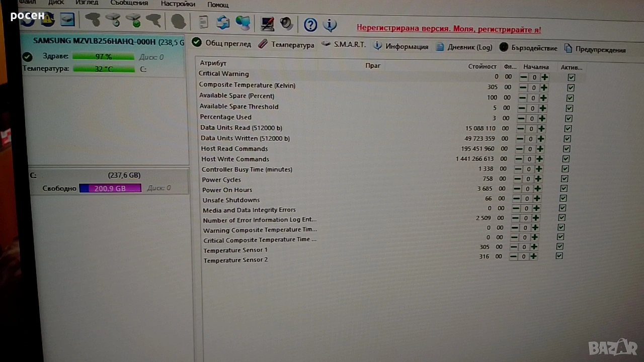Click the purple free space bar for C:
This screenshot has height=362, width=644.
(x=110, y=188)
